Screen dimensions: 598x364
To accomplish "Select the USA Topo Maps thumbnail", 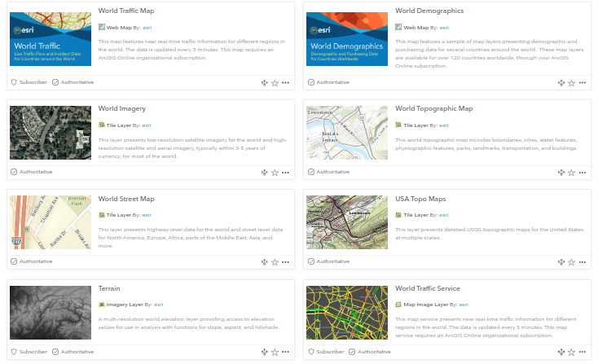I will point(348,222).
